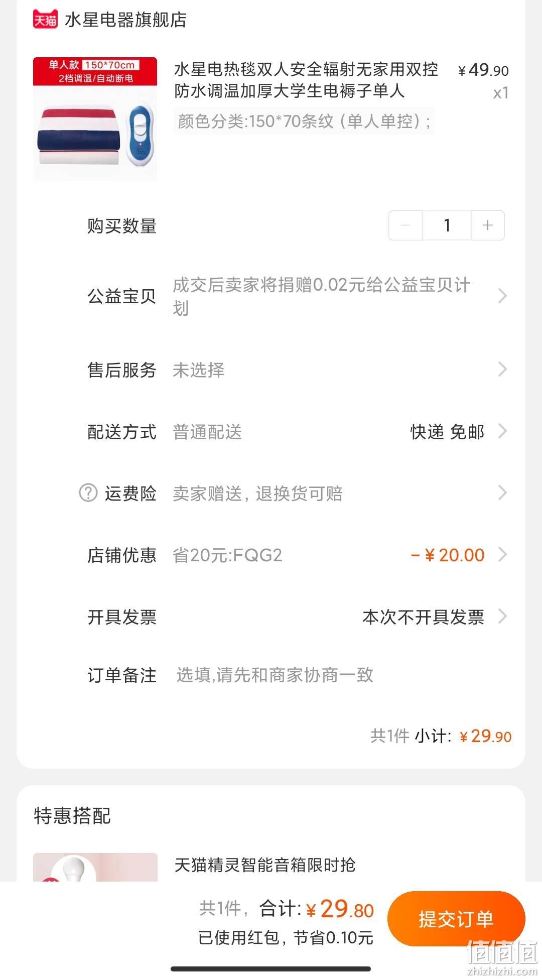Click the quantity value field showing 1

447,225
